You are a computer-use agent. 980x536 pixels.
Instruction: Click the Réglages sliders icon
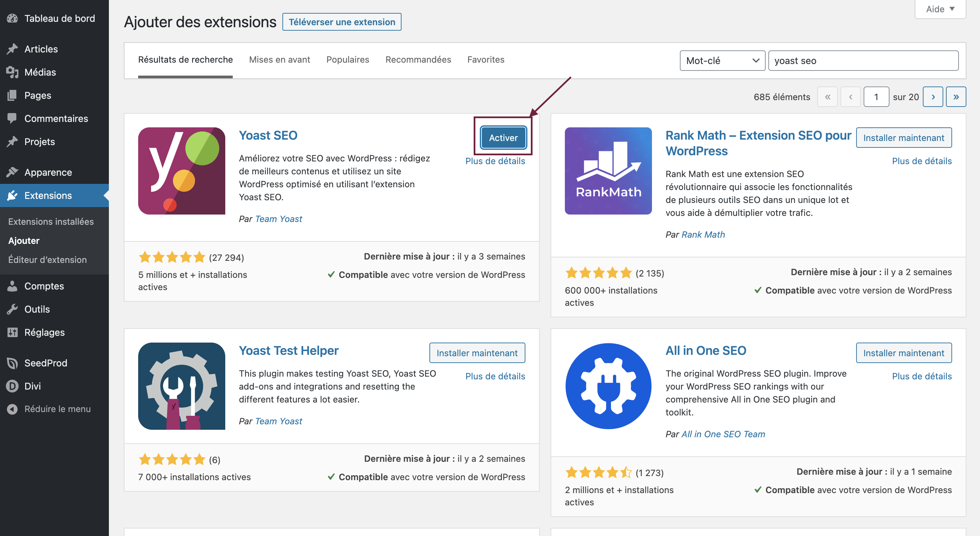12,332
